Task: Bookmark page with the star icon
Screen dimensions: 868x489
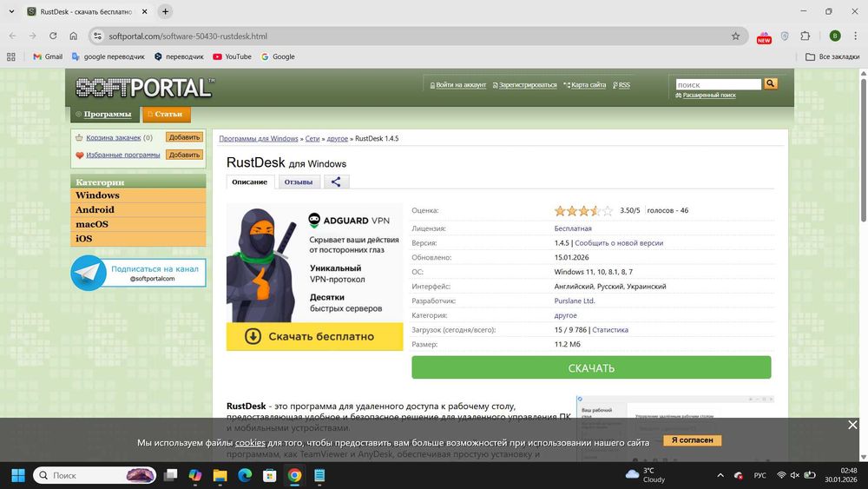Action: (x=736, y=36)
